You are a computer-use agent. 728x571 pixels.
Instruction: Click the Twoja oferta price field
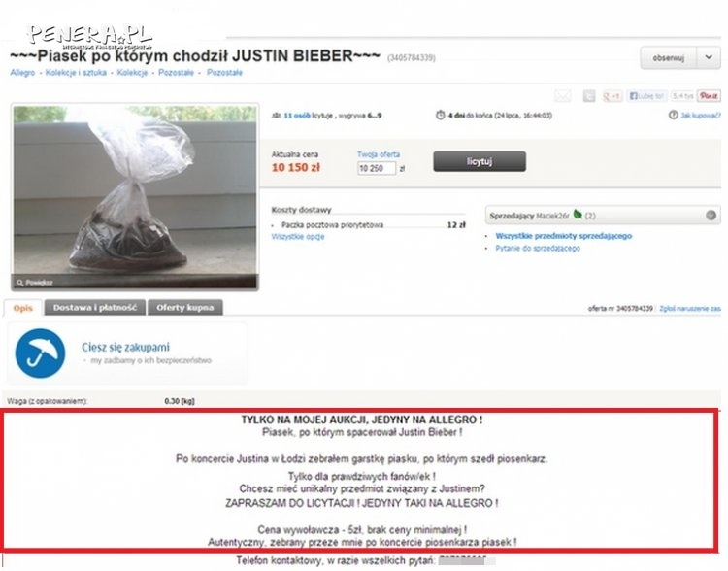(x=377, y=168)
